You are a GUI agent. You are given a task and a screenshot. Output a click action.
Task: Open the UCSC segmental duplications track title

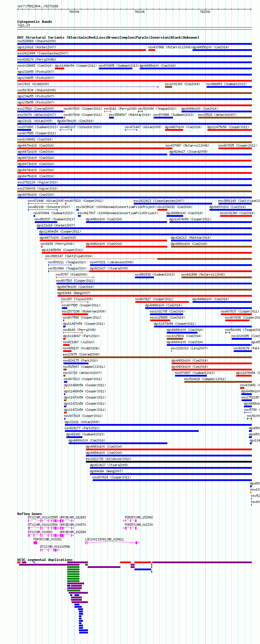pyautogui.click(x=45, y=560)
